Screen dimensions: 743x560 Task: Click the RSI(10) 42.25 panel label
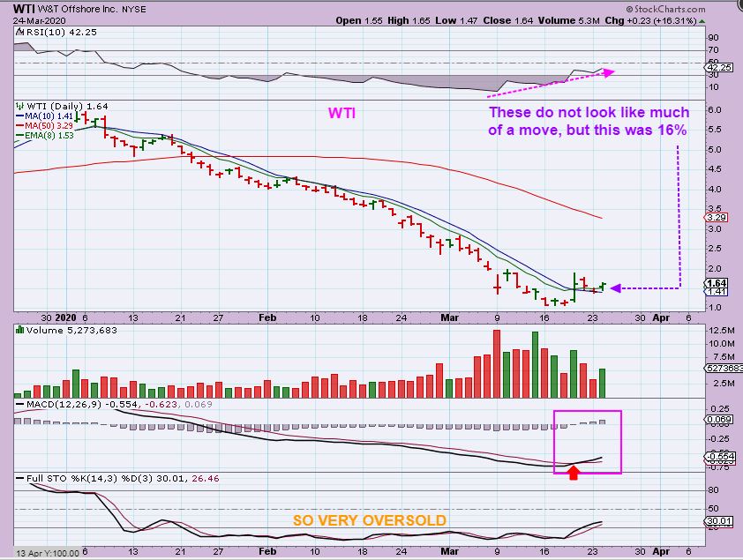pyautogui.click(x=61, y=33)
